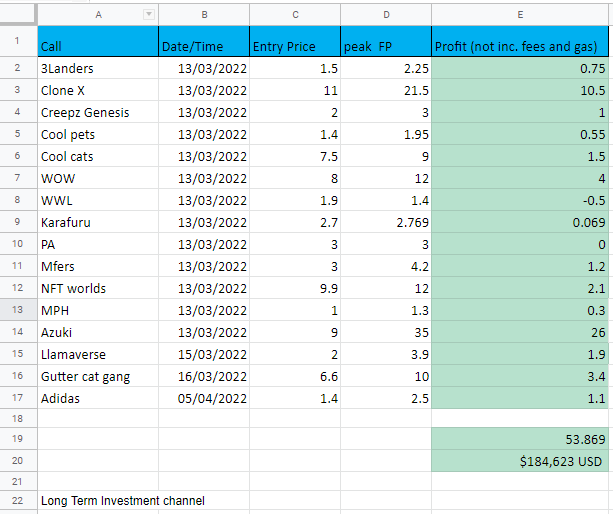The width and height of the screenshot is (613, 514).
Task: Click Azuki peak FP 35
Action: coord(386,332)
